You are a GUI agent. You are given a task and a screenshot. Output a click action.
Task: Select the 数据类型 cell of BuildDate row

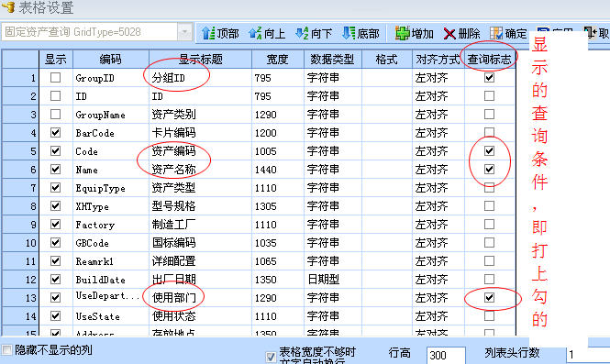pyautogui.click(x=333, y=280)
